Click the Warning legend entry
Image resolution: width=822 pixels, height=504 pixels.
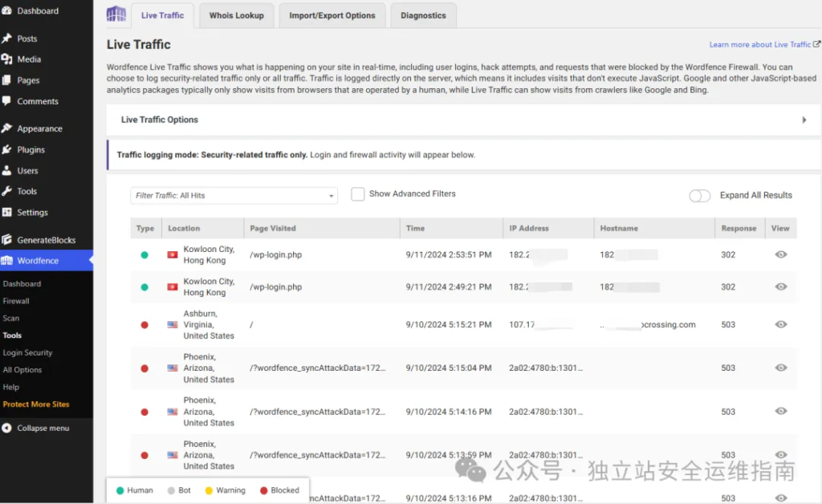(x=225, y=490)
